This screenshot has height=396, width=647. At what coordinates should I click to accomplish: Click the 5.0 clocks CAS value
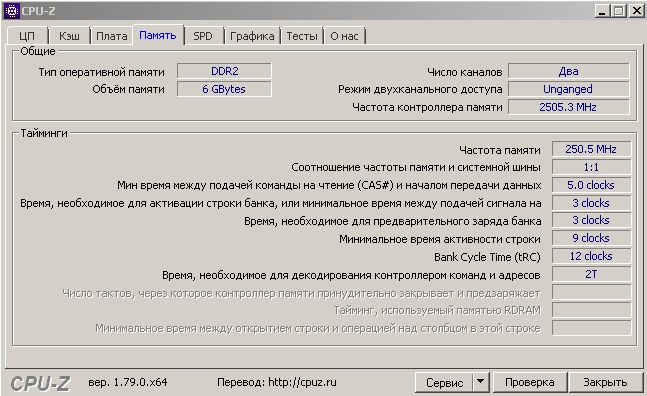coord(592,185)
